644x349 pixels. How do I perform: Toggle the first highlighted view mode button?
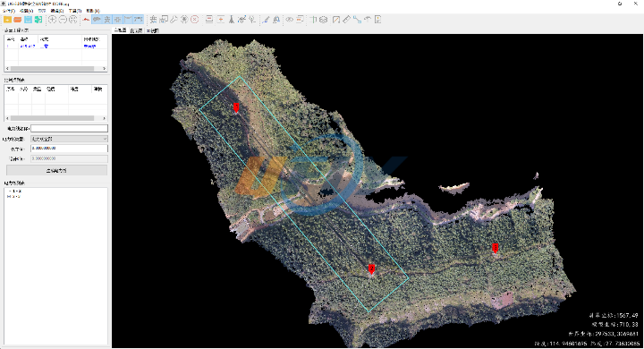click(97, 20)
